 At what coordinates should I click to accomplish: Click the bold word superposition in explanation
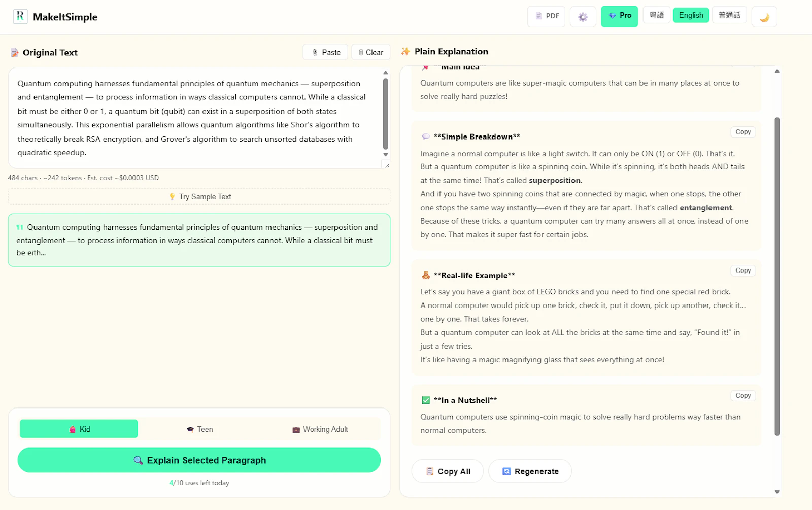pyautogui.click(x=555, y=180)
